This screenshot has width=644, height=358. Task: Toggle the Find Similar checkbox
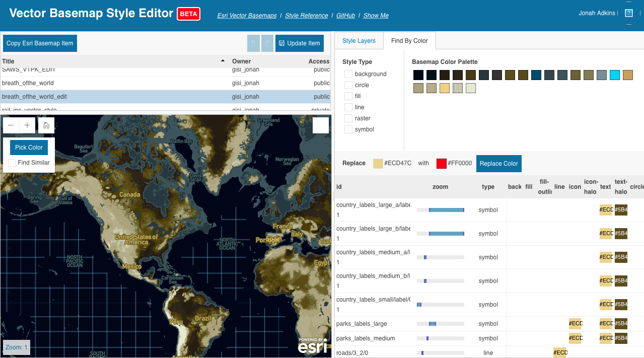(x=12, y=163)
